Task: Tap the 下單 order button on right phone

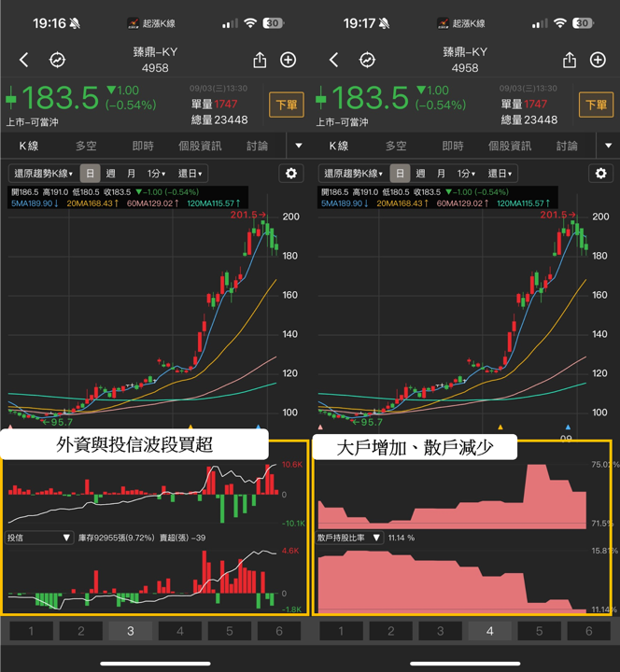Action: pos(596,105)
